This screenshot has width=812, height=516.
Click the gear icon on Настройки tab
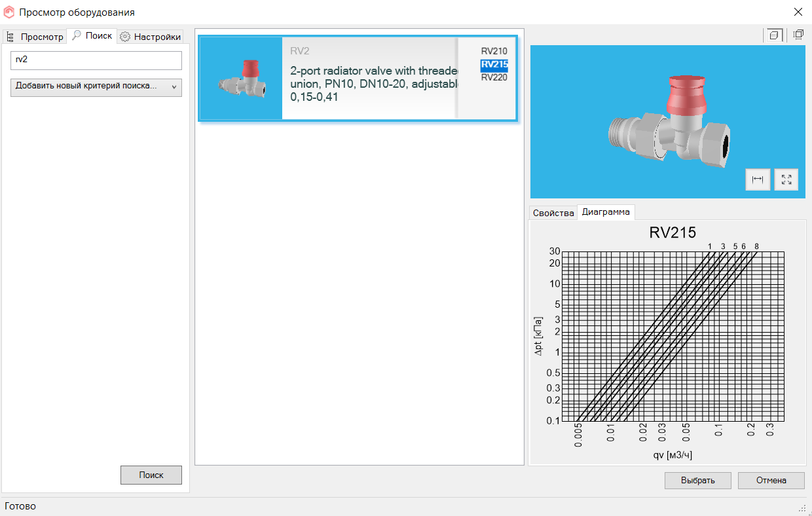125,37
